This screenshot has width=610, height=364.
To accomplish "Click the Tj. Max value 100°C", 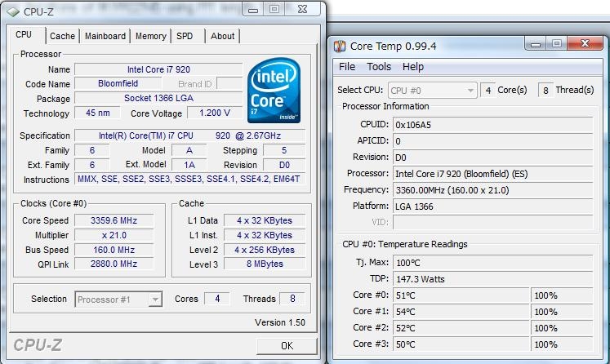I will pos(493,263).
